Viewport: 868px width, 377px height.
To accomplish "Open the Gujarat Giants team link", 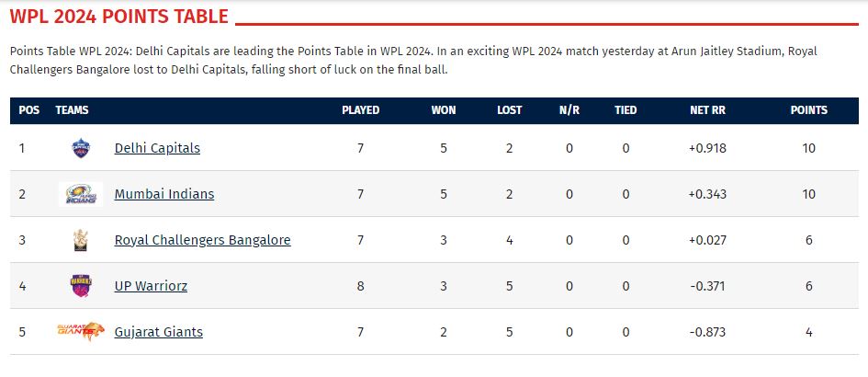I will coord(159,332).
